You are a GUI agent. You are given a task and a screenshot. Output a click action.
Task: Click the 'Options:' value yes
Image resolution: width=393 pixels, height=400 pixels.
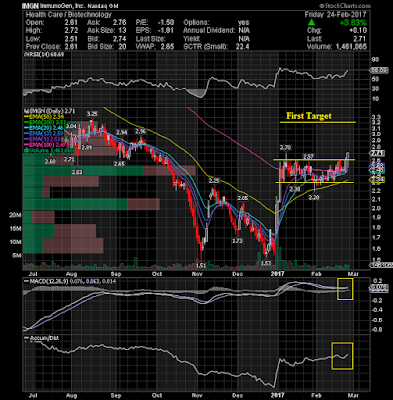tap(244, 23)
